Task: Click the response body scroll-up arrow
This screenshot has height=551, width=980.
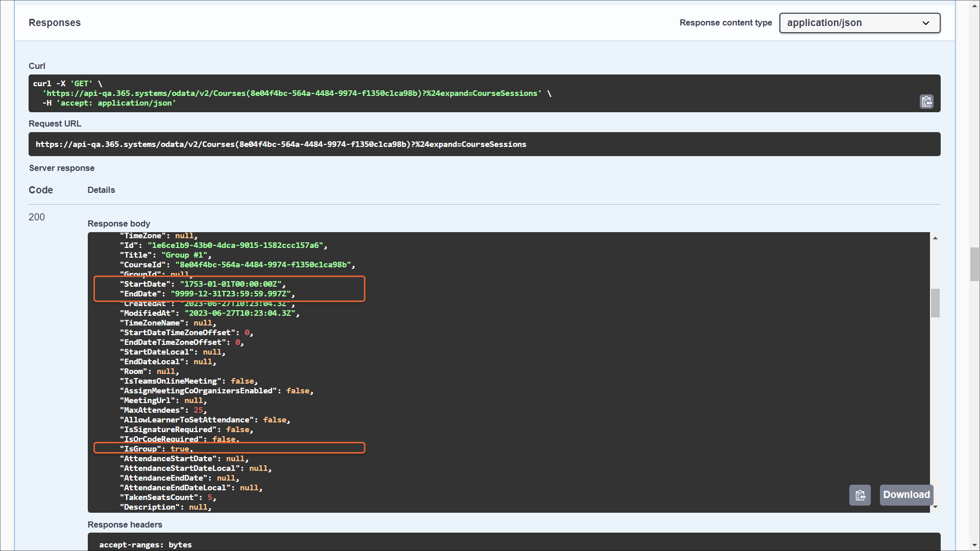Action: pyautogui.click(x=935, y=238)
